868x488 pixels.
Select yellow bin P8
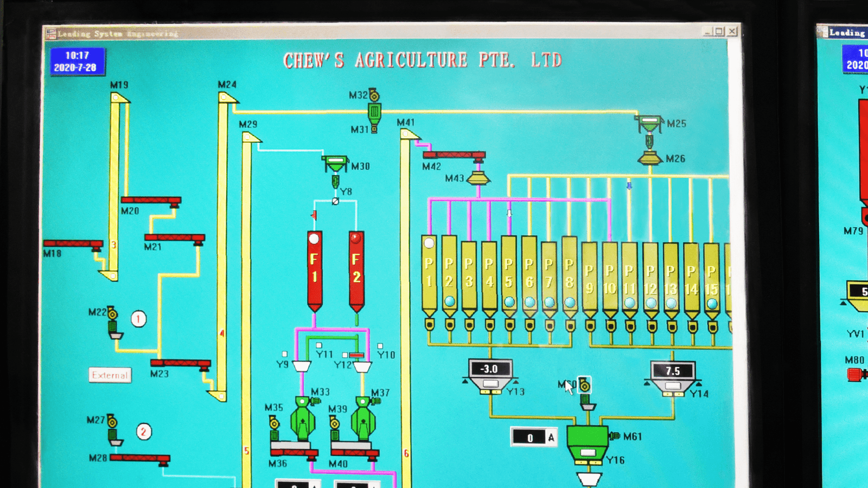coord(569,277)
